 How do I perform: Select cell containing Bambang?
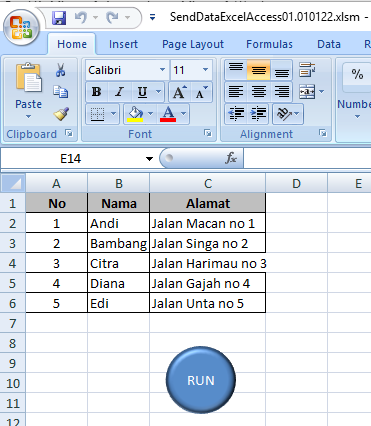pyautogui.click(x=118, y=243)
